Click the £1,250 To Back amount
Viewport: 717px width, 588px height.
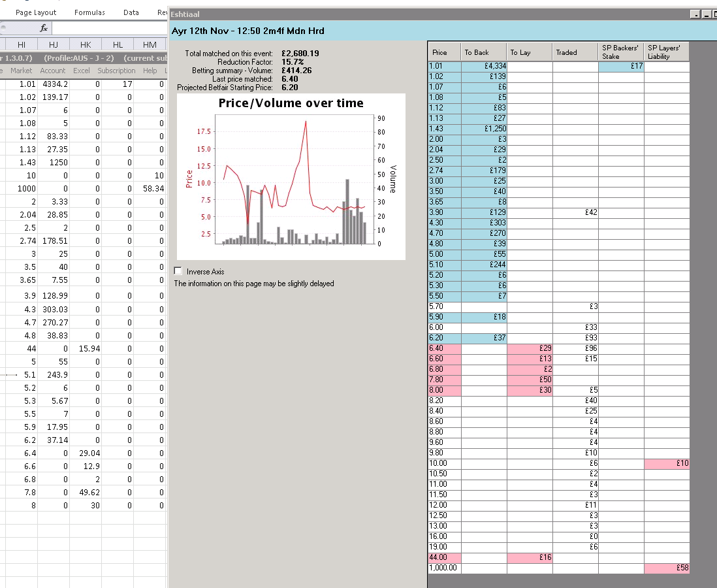tap(484, 129)
